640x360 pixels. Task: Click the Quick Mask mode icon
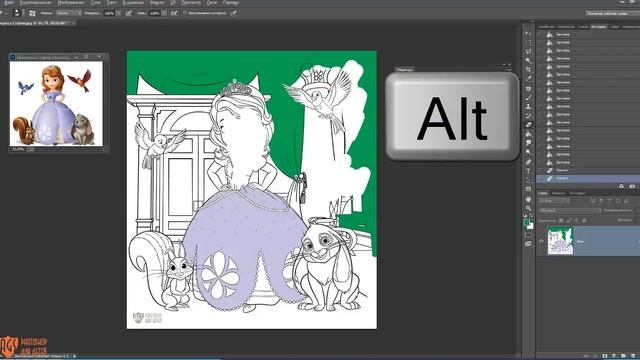[528, 235]
